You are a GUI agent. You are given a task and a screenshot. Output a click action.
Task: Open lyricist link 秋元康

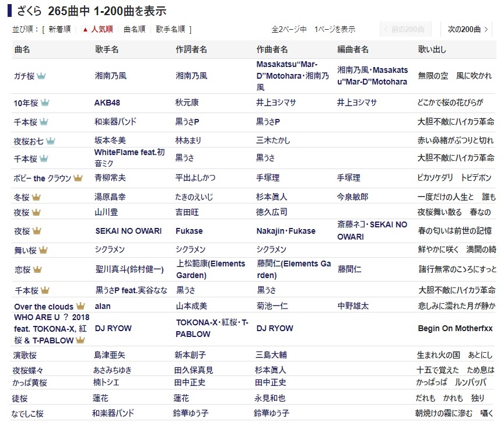(x=187, y=103)
